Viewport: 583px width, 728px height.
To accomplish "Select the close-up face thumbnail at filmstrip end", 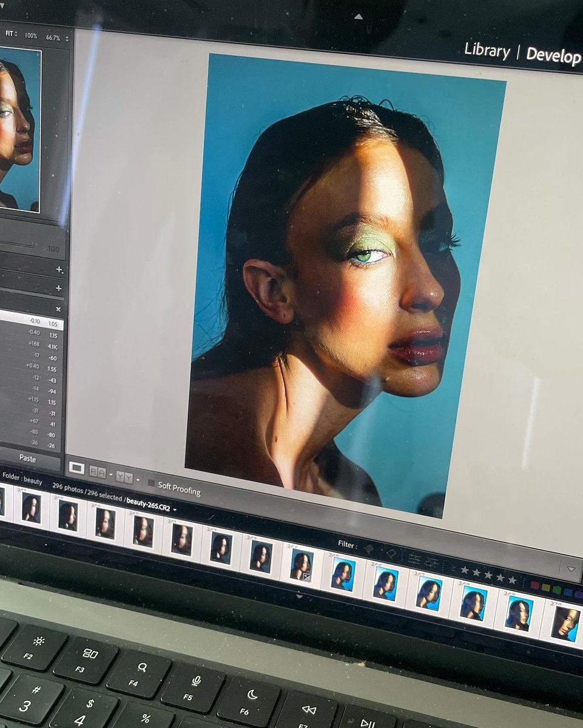I will coord(565,623).
